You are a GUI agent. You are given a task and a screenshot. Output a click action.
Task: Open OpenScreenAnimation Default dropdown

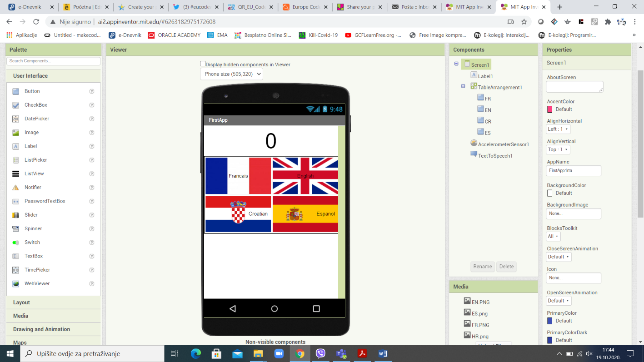tap(559, 301)
